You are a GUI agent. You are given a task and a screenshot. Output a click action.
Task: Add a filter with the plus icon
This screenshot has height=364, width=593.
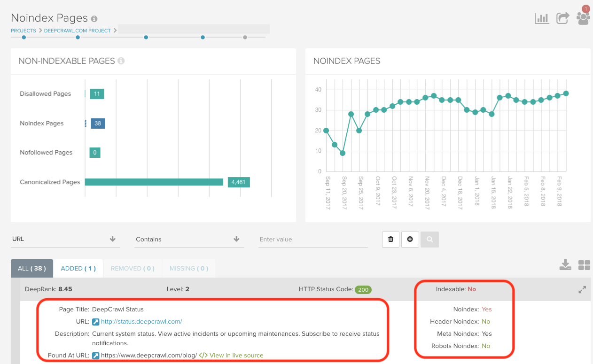tap(410, 239)
